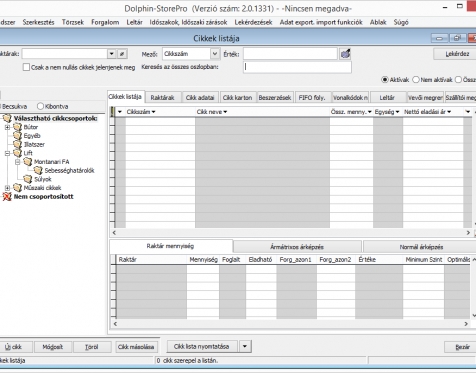Screen dimensions: 476x373
Task: Click the Súlyok folder icon
Action: (28, 179)
